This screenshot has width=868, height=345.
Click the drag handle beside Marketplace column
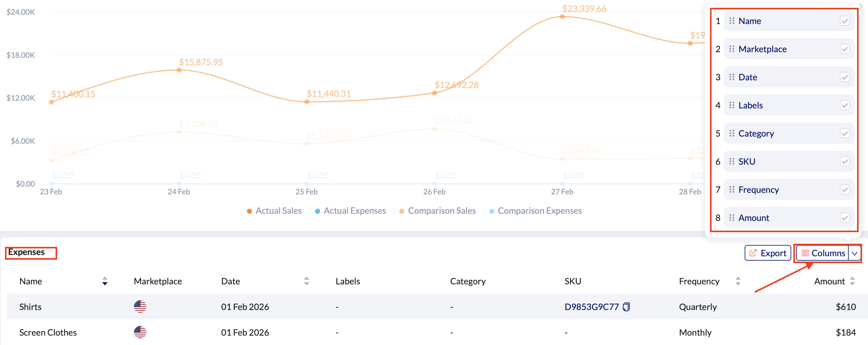732,49
